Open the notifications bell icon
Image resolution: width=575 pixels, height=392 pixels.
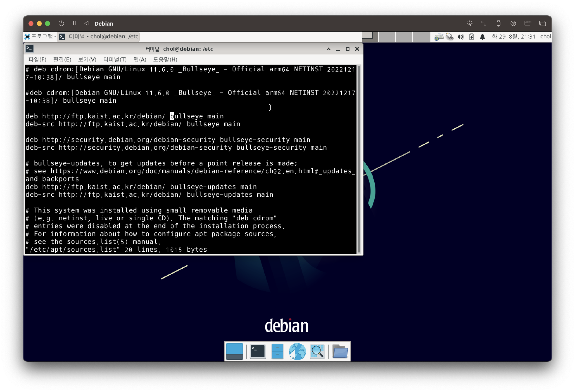[482, 37]
